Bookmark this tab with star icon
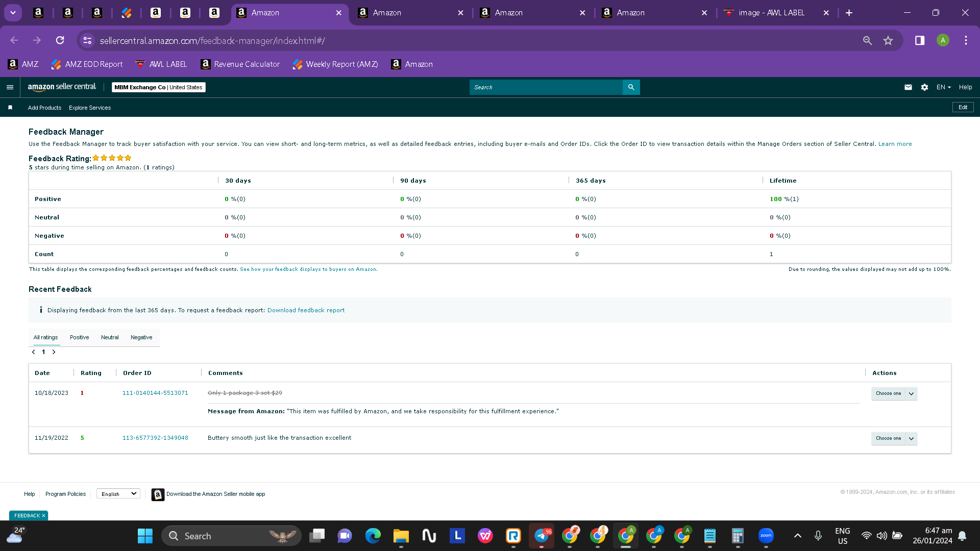 tap(888, 40)
